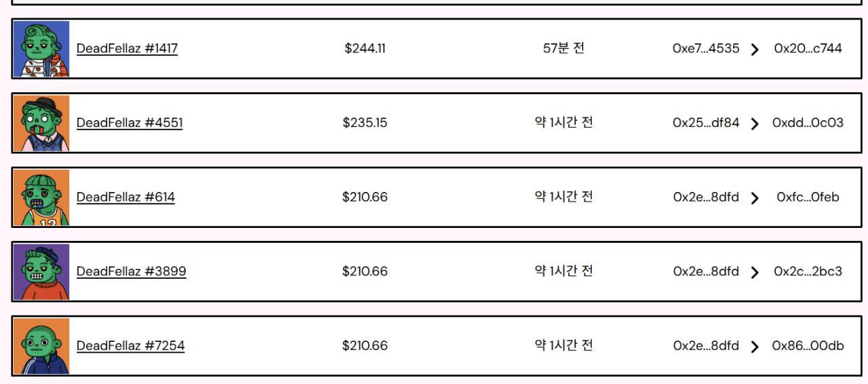The height and width of the screenshot is (384, 868).
Task: Open DeadFellaz #3899 item link
Action: tap(131, 271)
